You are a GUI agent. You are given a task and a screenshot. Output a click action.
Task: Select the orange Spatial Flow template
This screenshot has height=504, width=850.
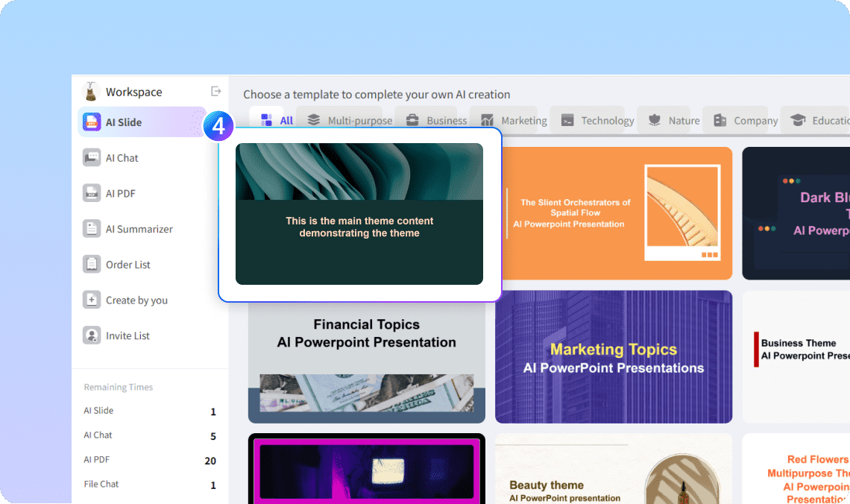(614, 213)
